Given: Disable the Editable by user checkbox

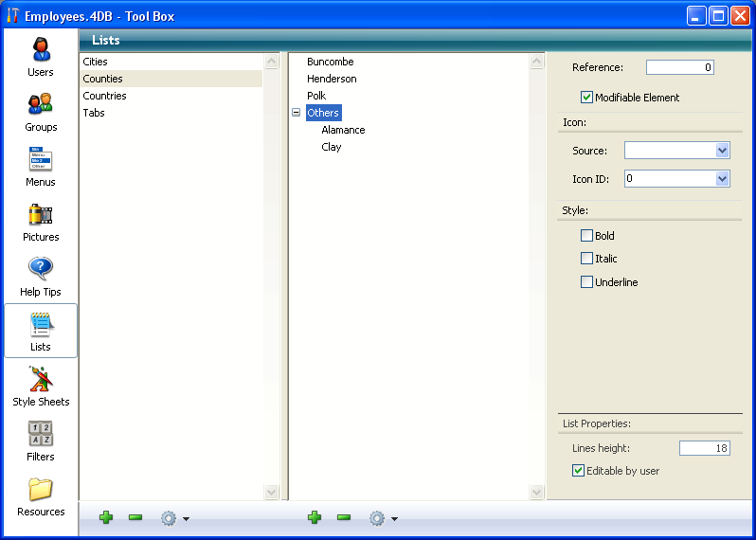Looking at the screenshot, I should coord(579,471).
